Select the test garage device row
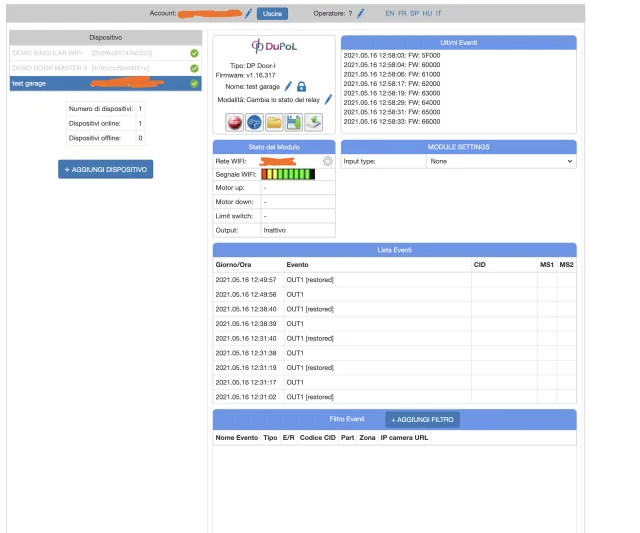640x533 pixels. [x=105, y=83]
